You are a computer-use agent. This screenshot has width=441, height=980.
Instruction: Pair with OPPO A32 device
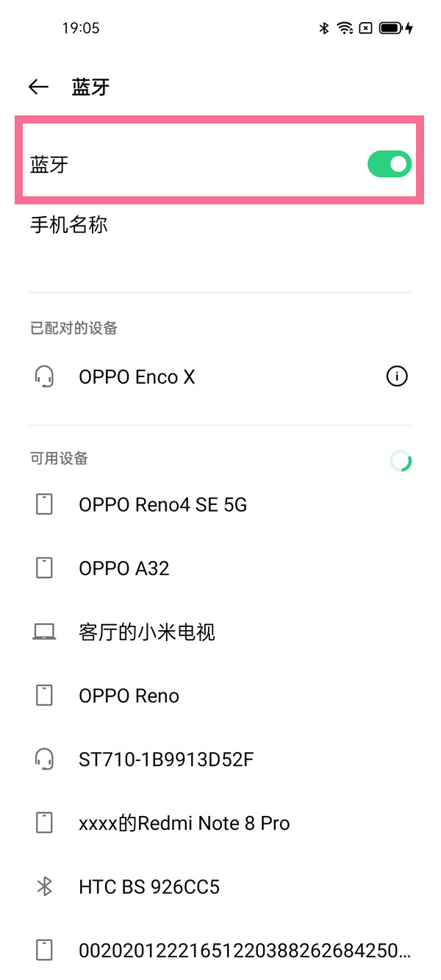coord(124,568)
